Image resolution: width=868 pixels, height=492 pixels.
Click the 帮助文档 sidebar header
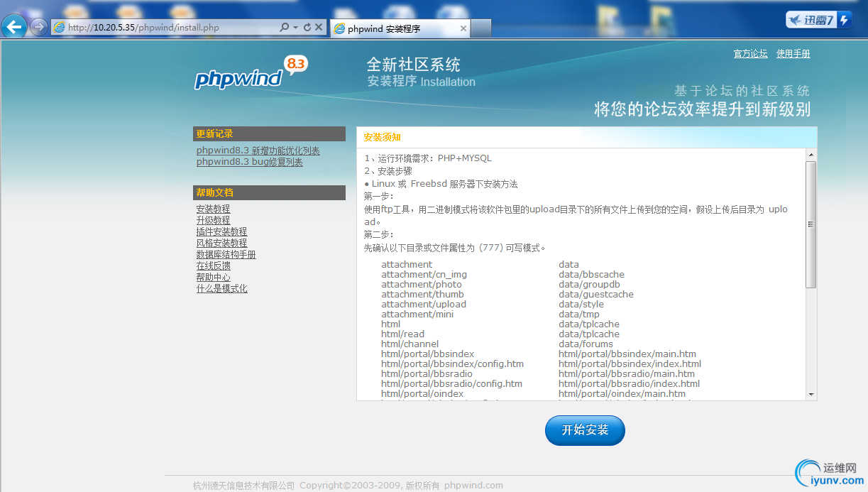[x=269, y=192]
